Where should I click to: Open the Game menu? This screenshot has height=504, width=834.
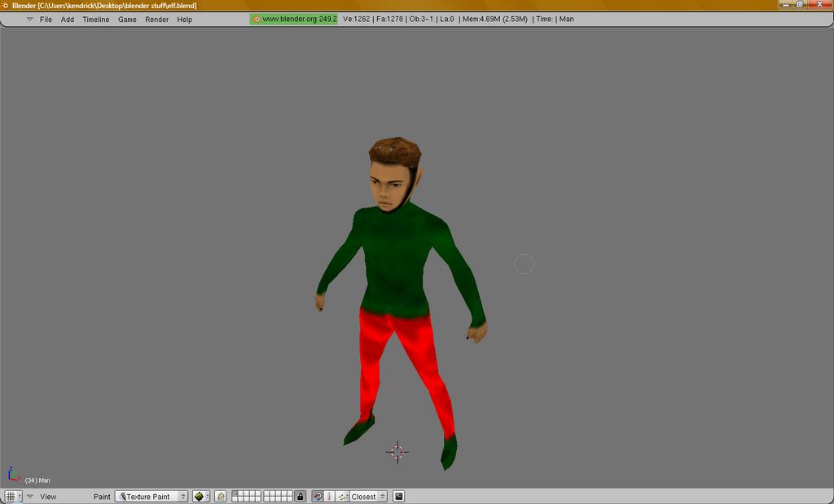coord(127,20)
